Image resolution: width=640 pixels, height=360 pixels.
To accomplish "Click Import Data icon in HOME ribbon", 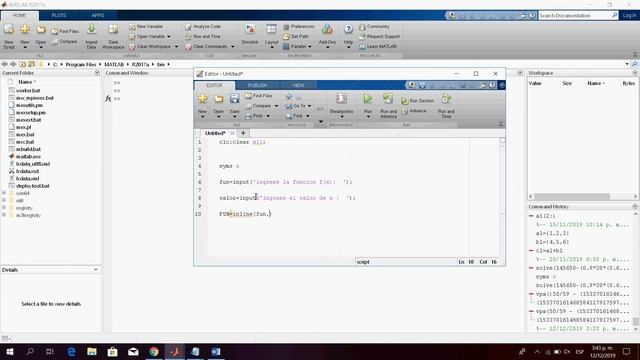I will pos(91,29).
